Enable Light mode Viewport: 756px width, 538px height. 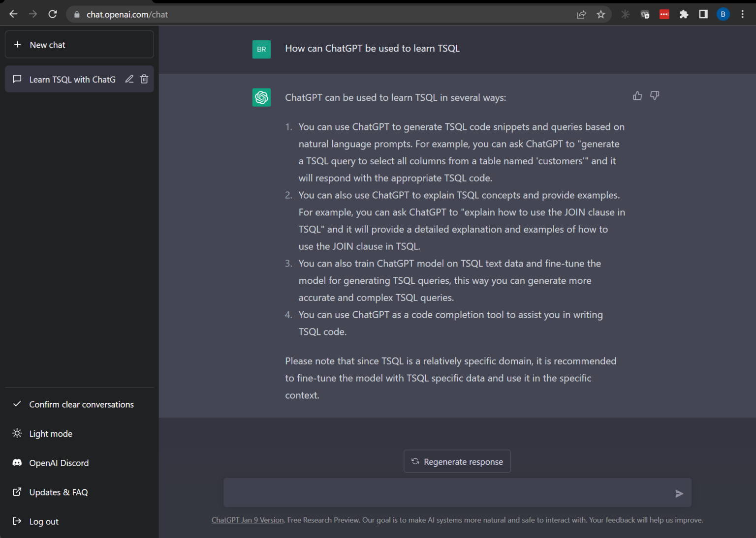tap(51, 433)
